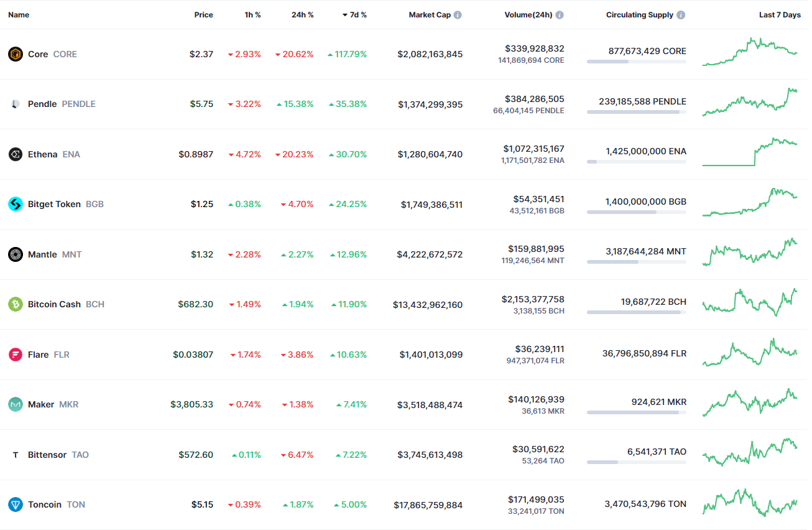The width and height of the screenshot is (812, 530).
Task: Open Core market cap $2,082,163,845
Action: 430,54
